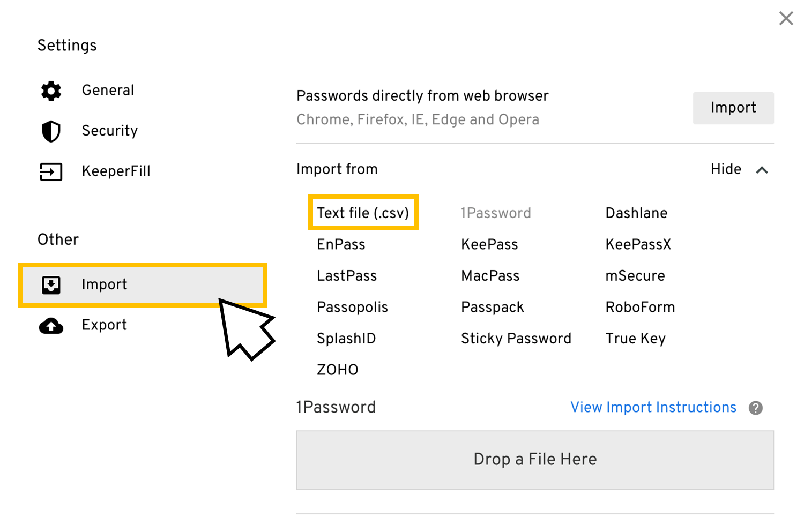Click the KeeperFill arrow-box icon
This screenshot has height=532, width=804.
(x=51, y=172)
